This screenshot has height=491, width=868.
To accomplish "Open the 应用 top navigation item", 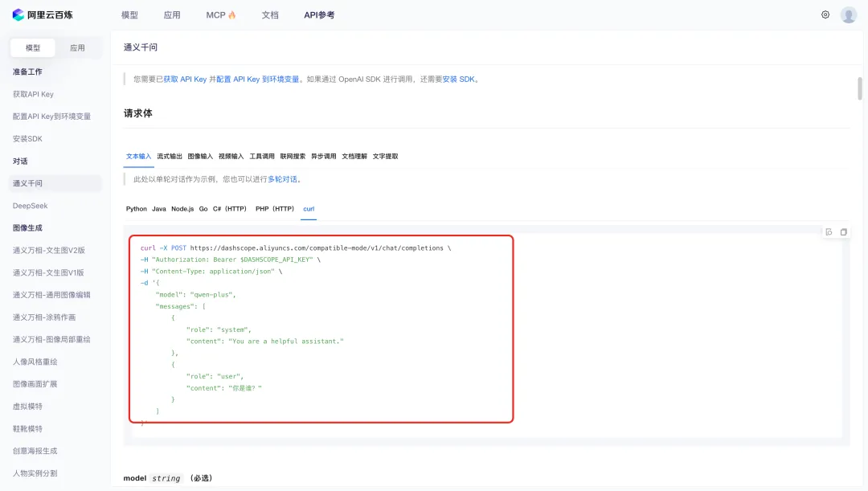I will coord(172,15).
